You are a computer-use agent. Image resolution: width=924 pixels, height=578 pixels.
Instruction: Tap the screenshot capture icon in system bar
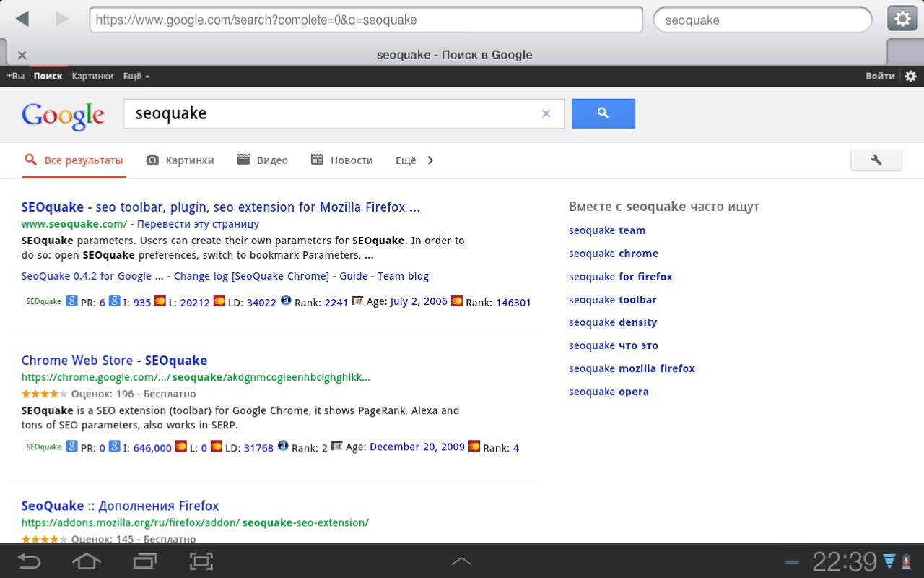pyautogui.click(x=202, y=561)
